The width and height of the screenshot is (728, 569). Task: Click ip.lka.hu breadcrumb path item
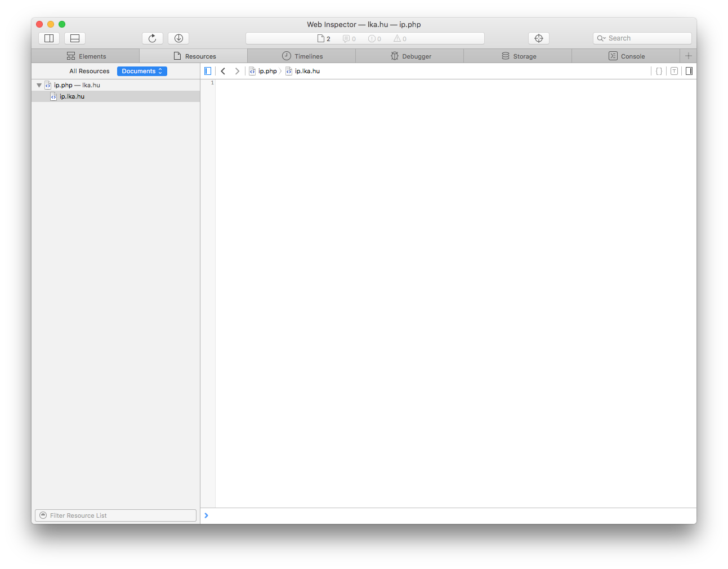click(x=303, y=71)
